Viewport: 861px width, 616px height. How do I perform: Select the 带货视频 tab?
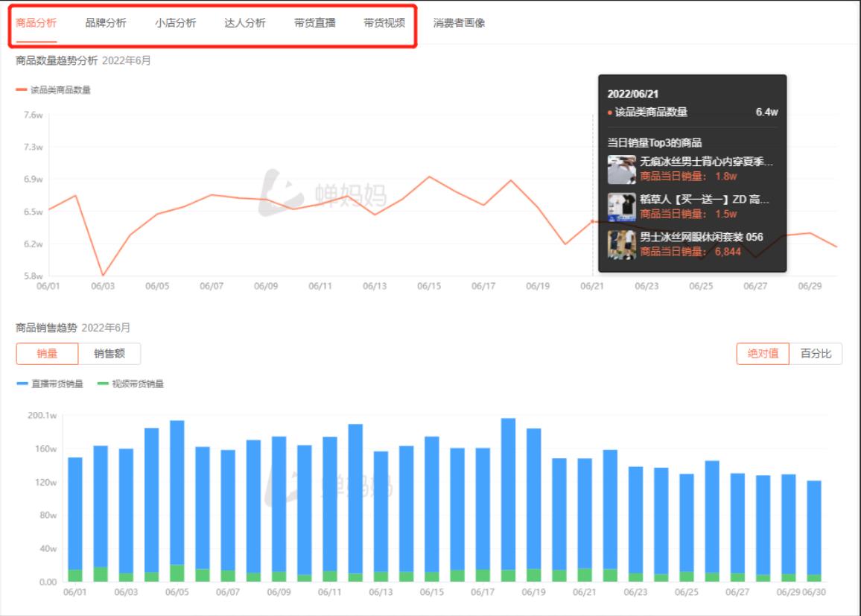[384, 23]
